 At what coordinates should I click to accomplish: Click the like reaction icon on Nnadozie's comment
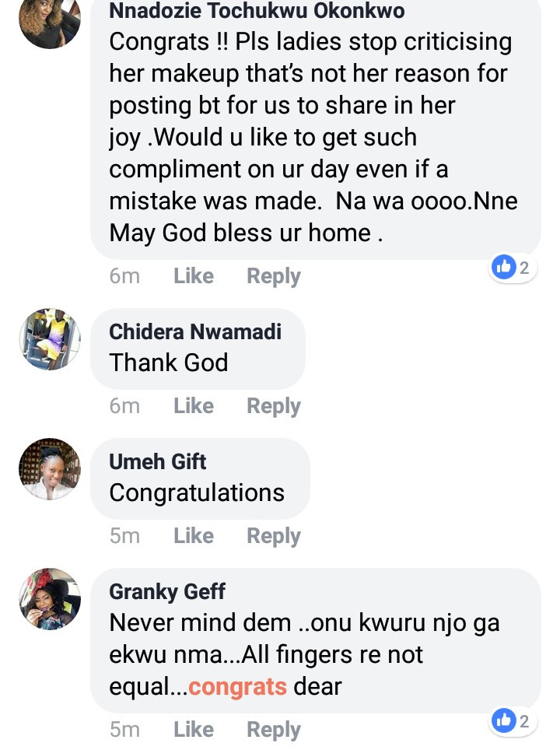coord(504,268)
